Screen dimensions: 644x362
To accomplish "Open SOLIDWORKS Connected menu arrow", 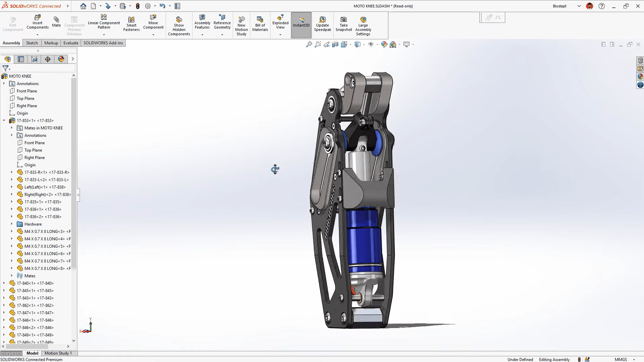I will (x=68, y=6).
